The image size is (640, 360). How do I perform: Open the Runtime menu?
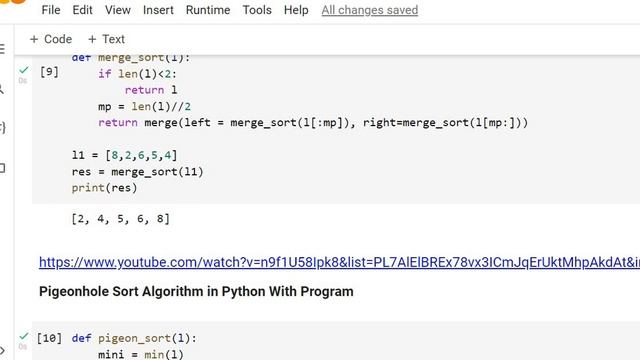coord(208,10)
